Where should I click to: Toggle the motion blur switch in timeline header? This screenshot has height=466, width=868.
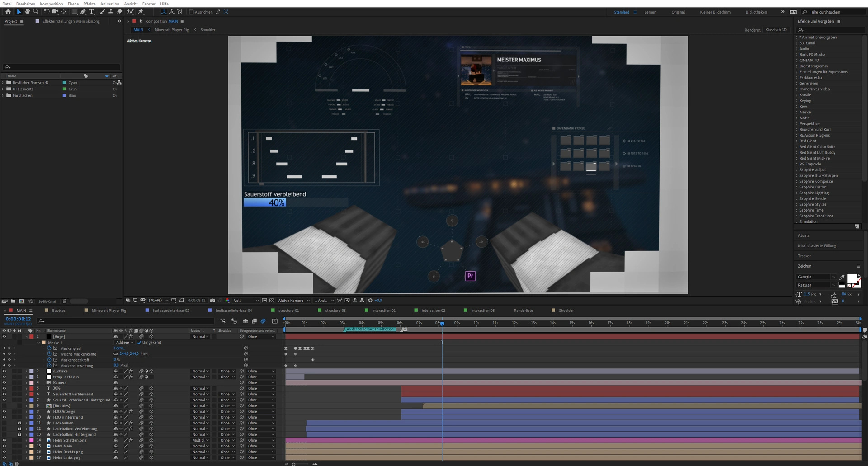point(263,321)
